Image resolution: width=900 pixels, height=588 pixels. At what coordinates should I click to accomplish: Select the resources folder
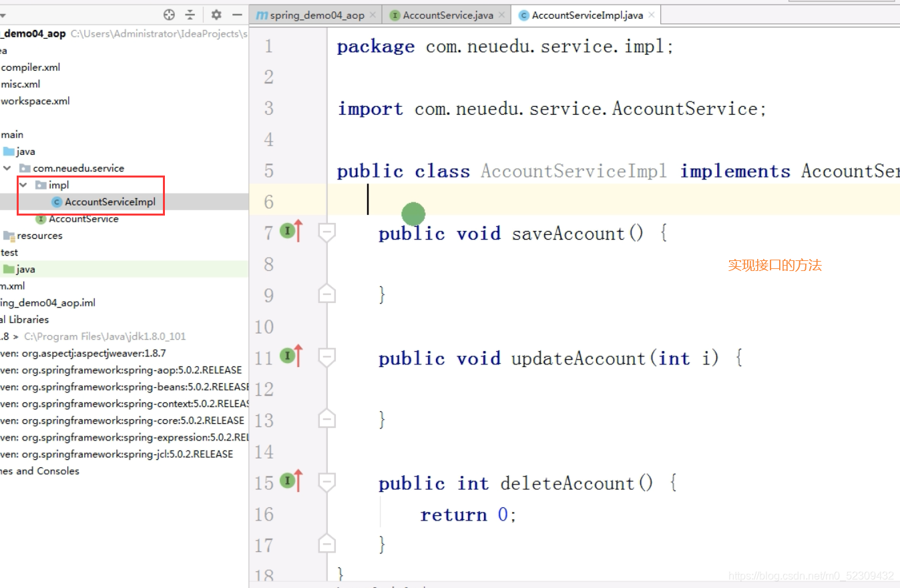pyautogui.click(x=39, y=236)
